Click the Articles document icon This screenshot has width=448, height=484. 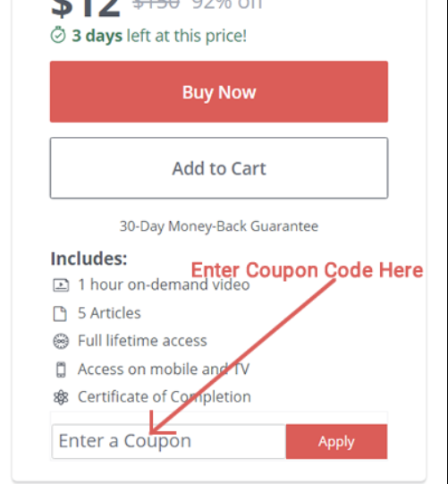click(60, 314)
